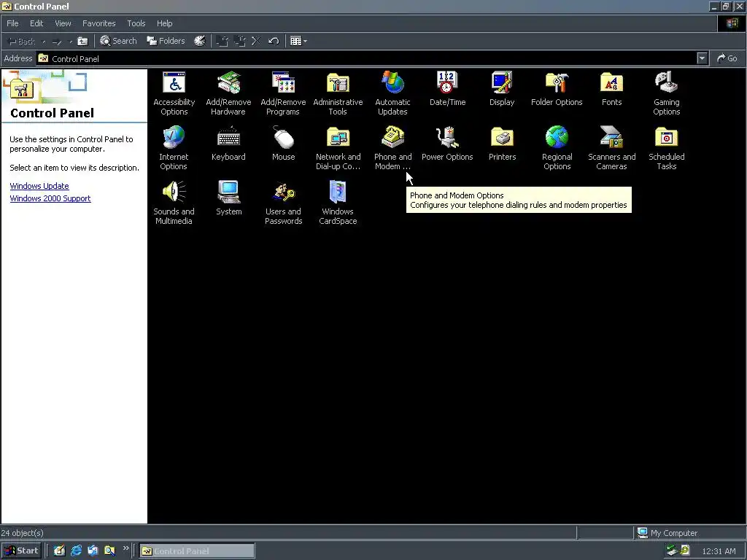Click the Copy To toolbar icon
This screenshot has height=560, width=747.
click(239, 42)
